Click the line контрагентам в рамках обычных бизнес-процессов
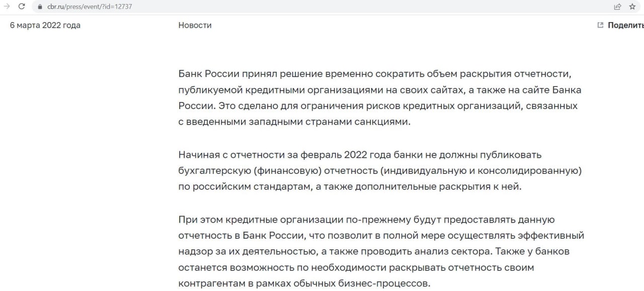This screenshot has height=291, width=644. 304,283
